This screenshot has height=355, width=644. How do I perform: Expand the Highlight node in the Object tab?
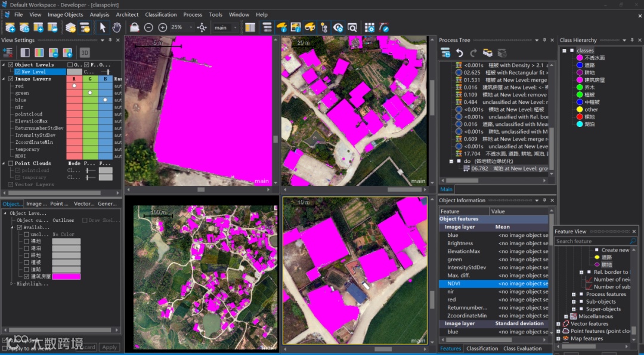click(11, 284)
